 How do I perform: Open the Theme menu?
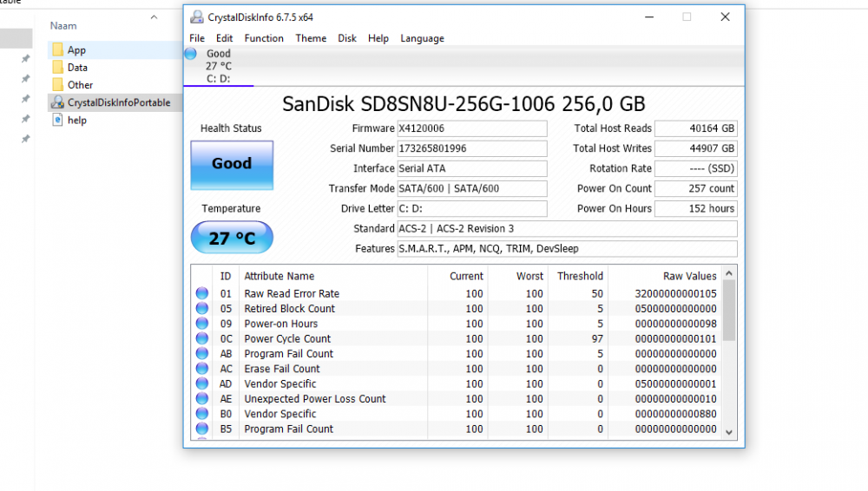tap(311, 38)
